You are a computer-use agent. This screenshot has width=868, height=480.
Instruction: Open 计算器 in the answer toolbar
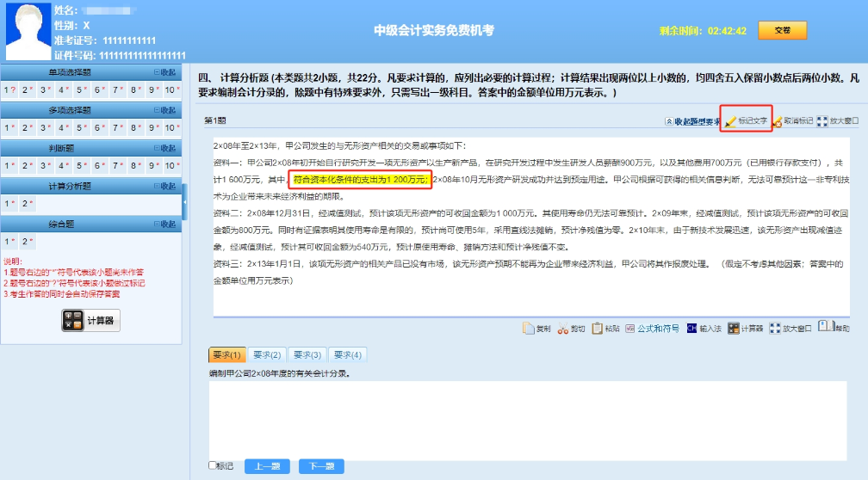(745, 329)
